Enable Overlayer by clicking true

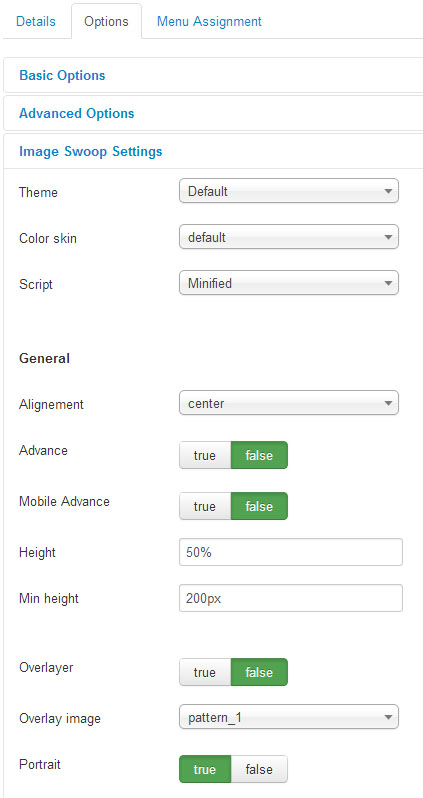pyautogui.click(x=205, y=672)
